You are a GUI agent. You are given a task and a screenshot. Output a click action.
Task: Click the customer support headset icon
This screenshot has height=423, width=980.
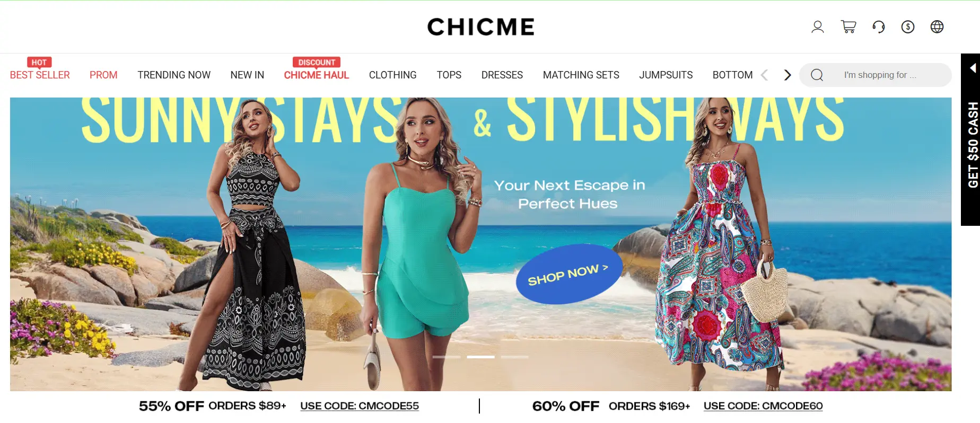[879, 27]
